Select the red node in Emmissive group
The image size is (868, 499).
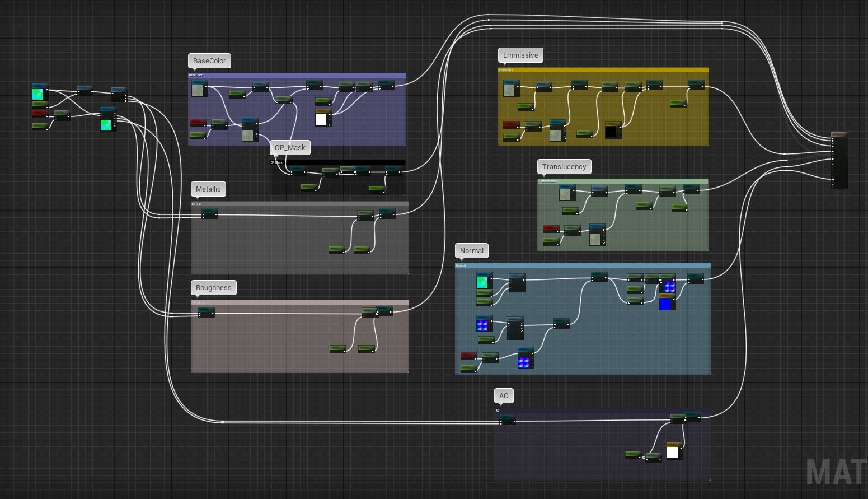(511, 125)
